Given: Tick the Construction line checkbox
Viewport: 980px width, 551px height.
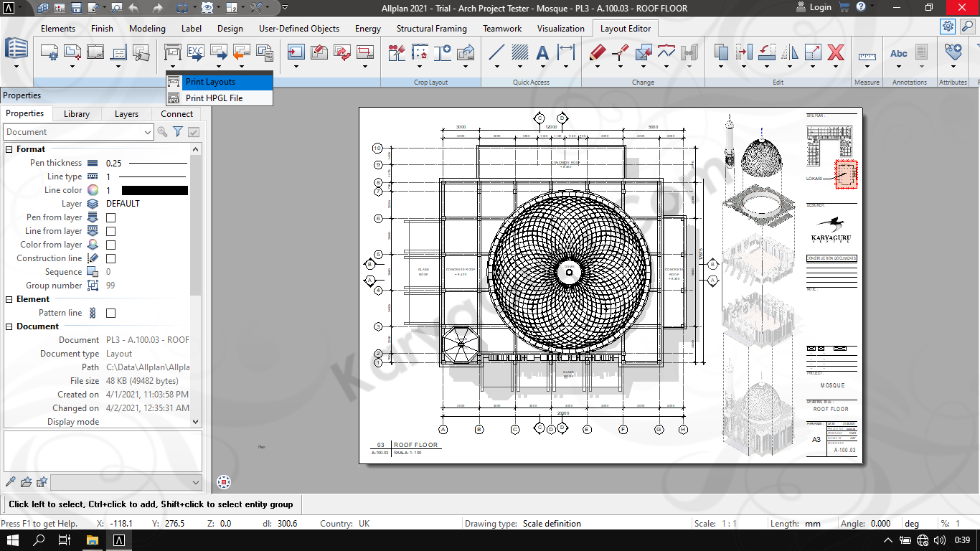Looking at the screenshot, I should tap(111, 258).
